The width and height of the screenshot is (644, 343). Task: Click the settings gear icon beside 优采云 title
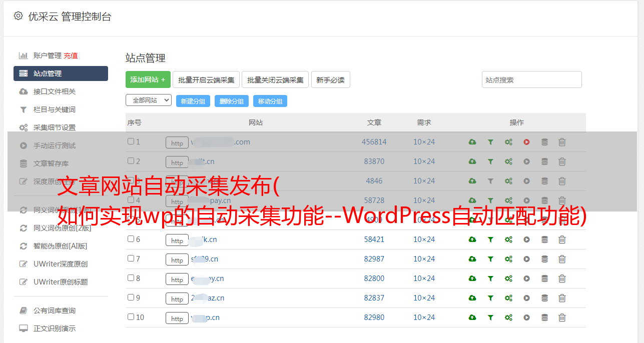(x=19, y=16)
